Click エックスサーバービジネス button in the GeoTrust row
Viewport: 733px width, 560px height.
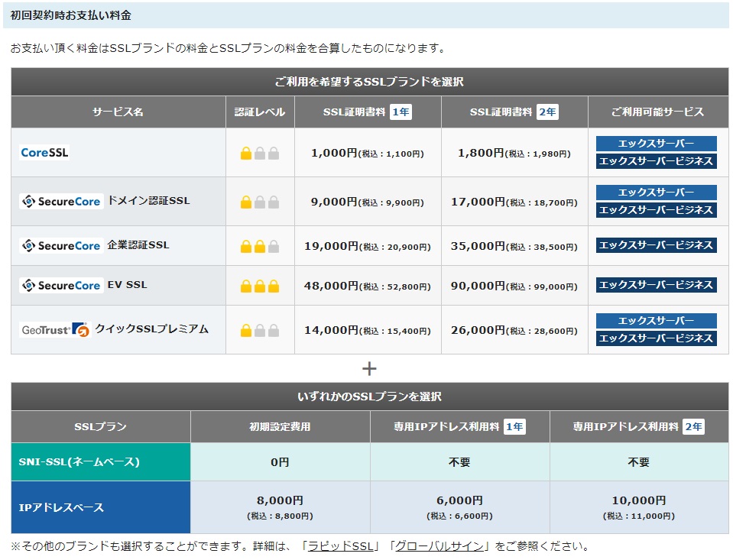656,338
